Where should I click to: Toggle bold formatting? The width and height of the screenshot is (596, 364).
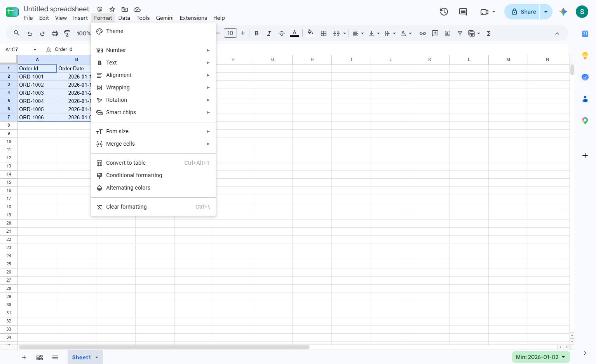click(256, 33)
